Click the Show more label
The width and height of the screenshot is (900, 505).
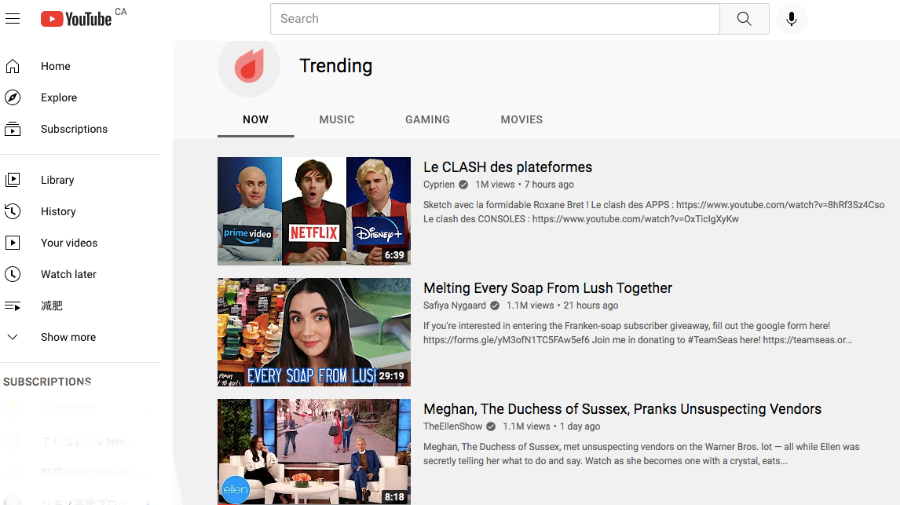pos(68,337)
